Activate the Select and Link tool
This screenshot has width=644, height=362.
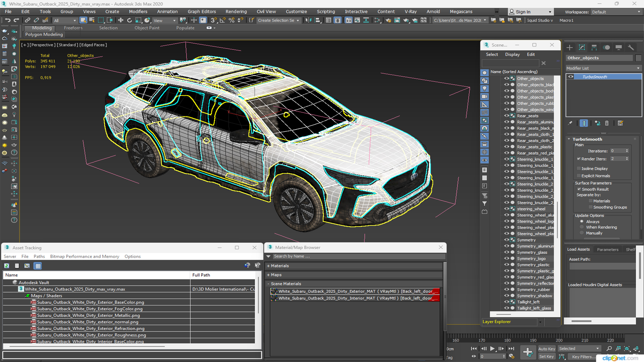tap(28, 20)
